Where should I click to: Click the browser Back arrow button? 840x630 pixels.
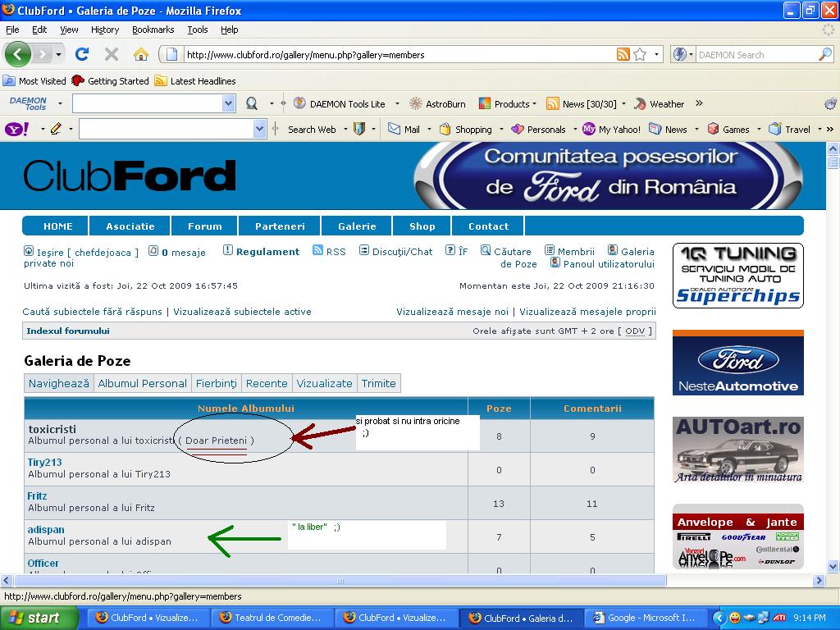point(18,55)
